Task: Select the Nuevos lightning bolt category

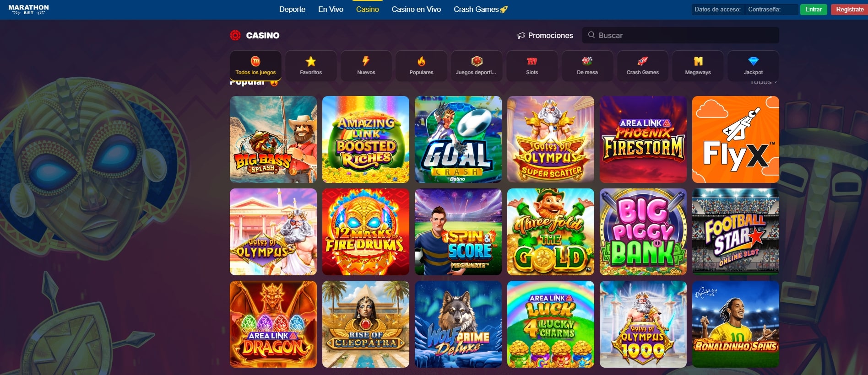Action: [x=366, y=66]
